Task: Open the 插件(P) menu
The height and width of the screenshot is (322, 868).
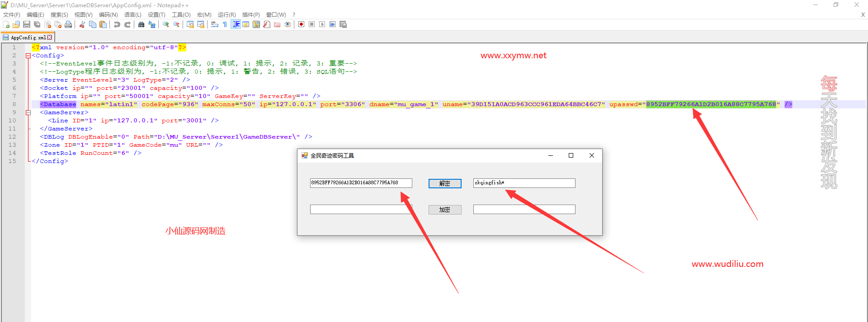Action: point(251,15)
